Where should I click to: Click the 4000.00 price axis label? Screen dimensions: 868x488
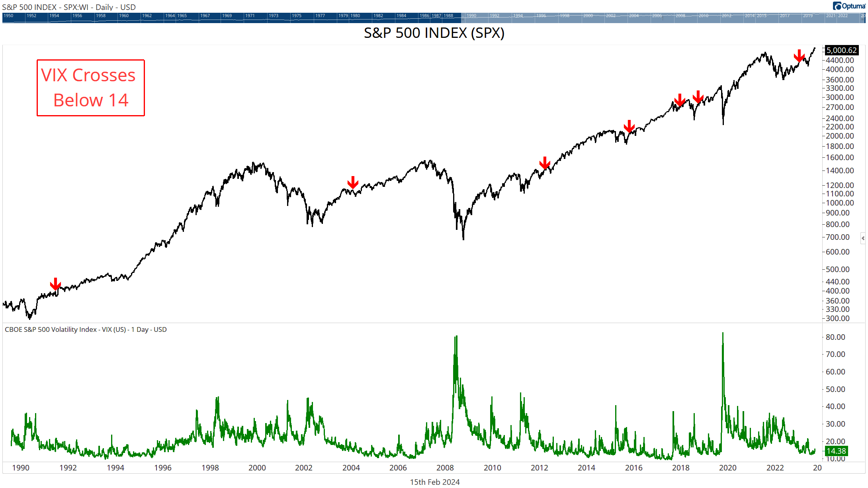tap(840, 69)
